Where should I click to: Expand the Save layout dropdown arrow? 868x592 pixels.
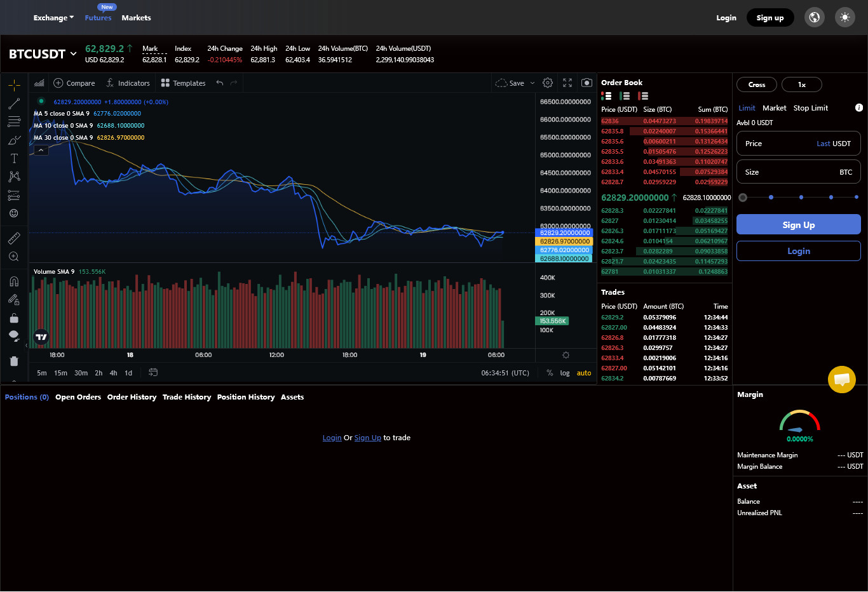(x=532, y=83)
